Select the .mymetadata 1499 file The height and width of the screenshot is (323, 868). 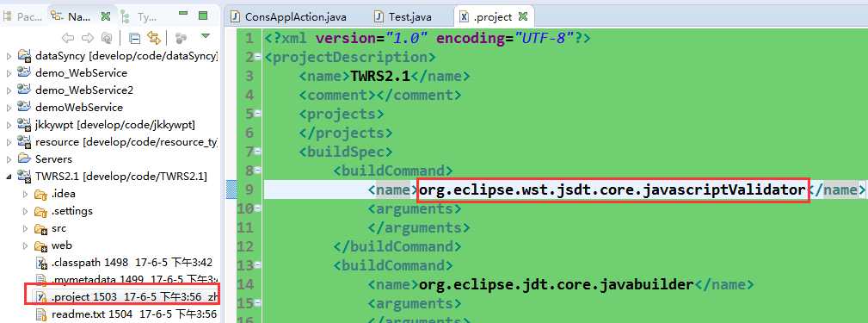click(x=134, y=280)
